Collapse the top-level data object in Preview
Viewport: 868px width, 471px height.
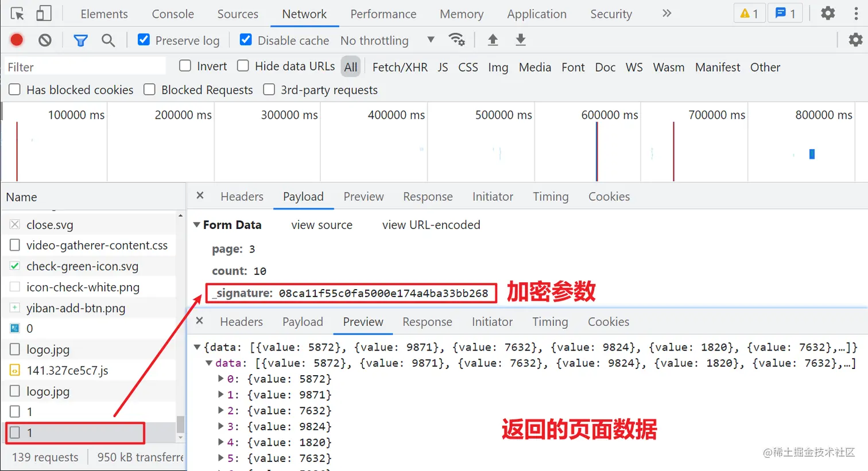tap(197, 347)
